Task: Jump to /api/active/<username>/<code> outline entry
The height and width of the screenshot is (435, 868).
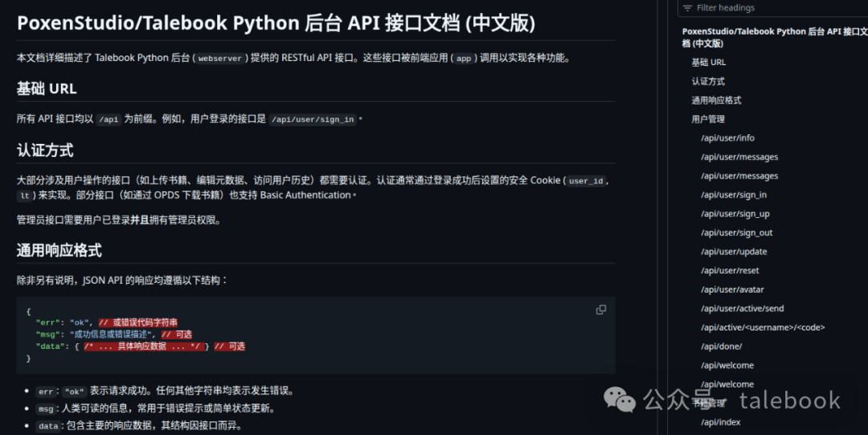Action: tap(762, 327)
